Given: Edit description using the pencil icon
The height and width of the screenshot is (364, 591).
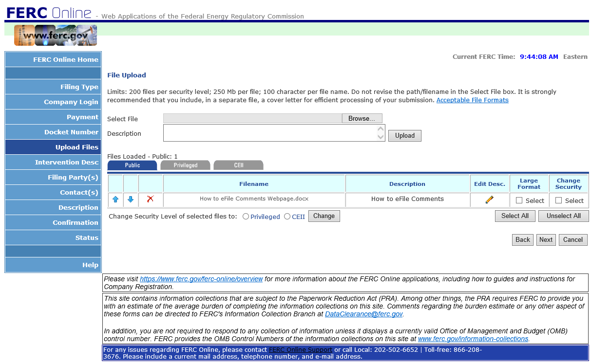Looking at the screenshot, I should [x=490, y=200].
